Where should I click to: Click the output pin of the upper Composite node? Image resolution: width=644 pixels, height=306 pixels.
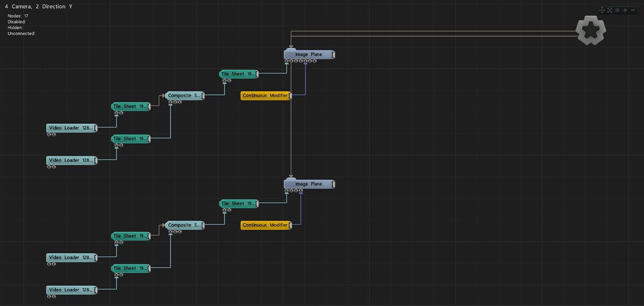(x=203, y=96)
